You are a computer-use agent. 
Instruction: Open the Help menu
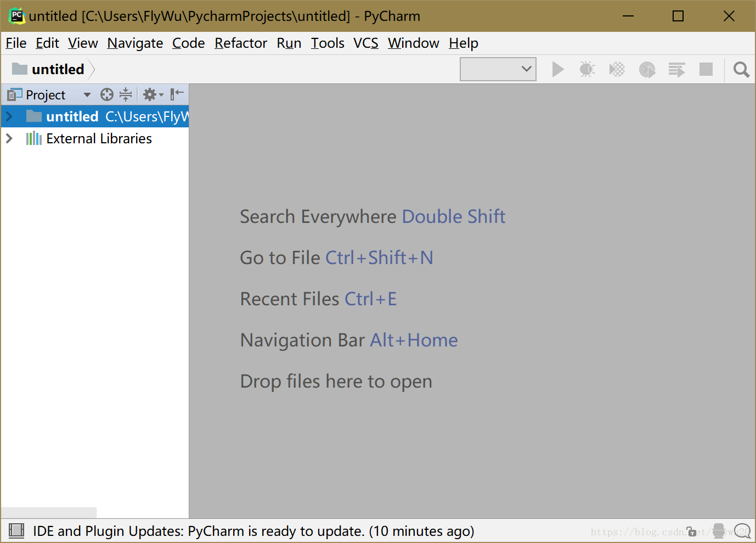tap(463, 43)
